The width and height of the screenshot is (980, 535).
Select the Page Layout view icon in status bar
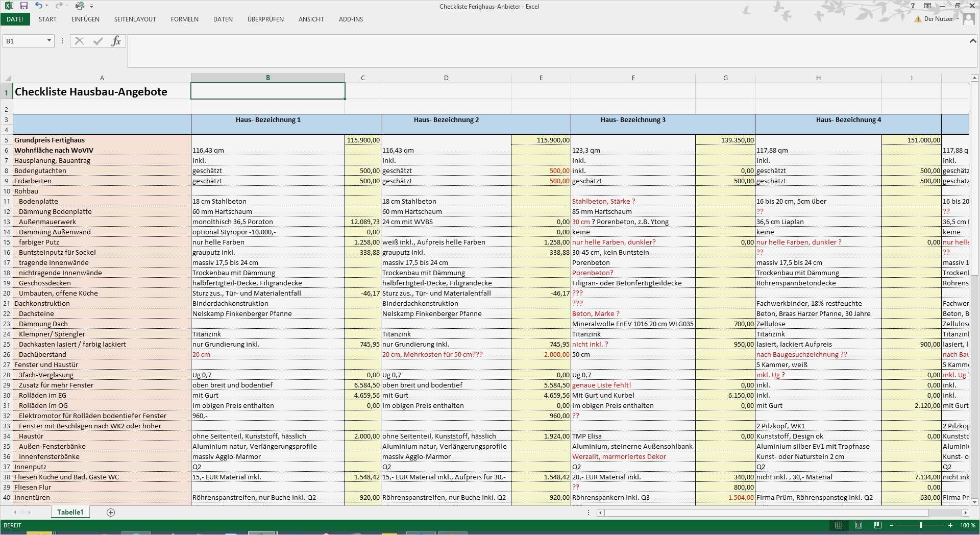point(859,525)
